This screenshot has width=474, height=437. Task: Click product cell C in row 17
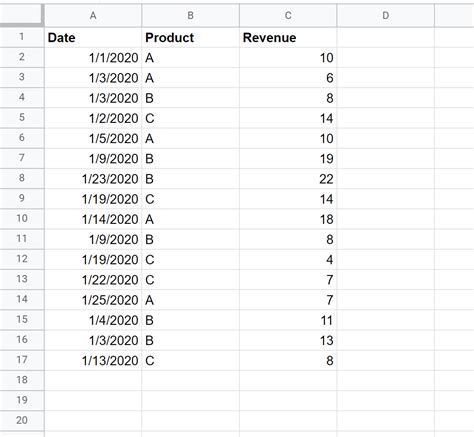pyautogui.click(x=190, y=360)
